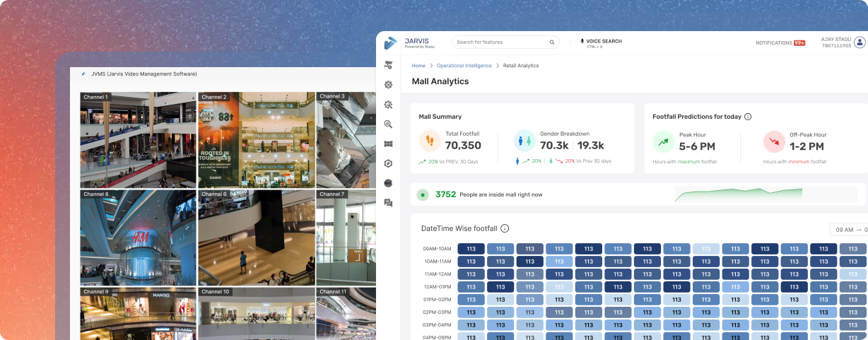
Task: Click the Mall Summary card title
Action: coord(440,117)
